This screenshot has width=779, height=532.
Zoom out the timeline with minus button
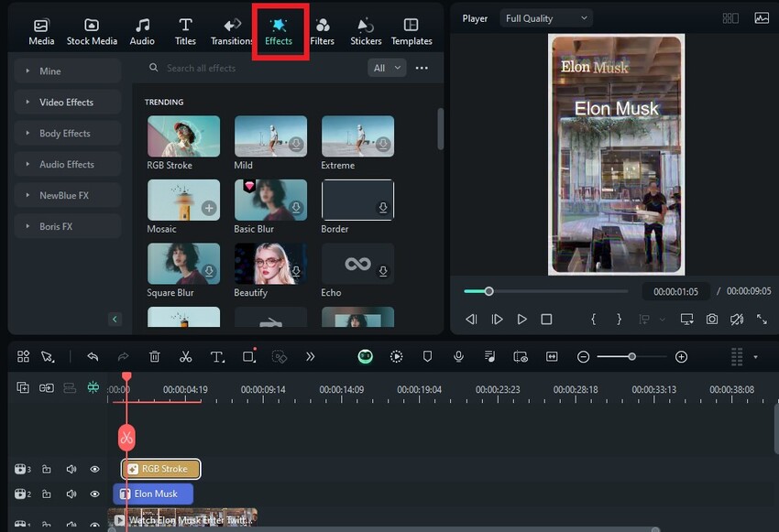tap(583, 357)
